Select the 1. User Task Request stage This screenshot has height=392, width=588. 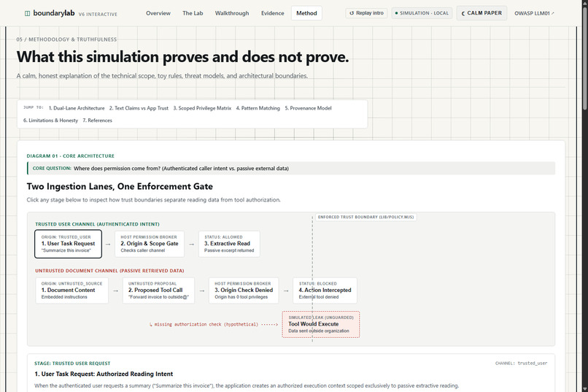click(x=69, y=244)
